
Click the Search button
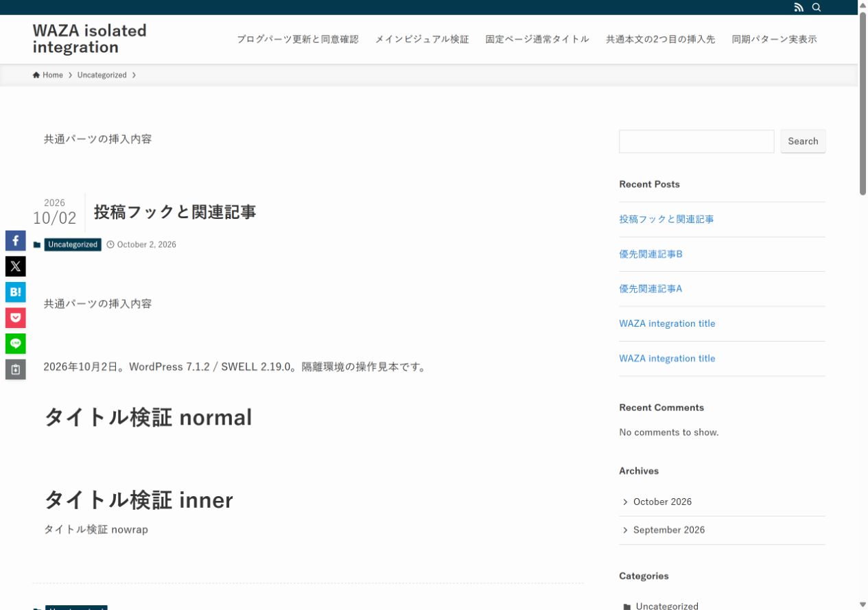pos(803,141)
